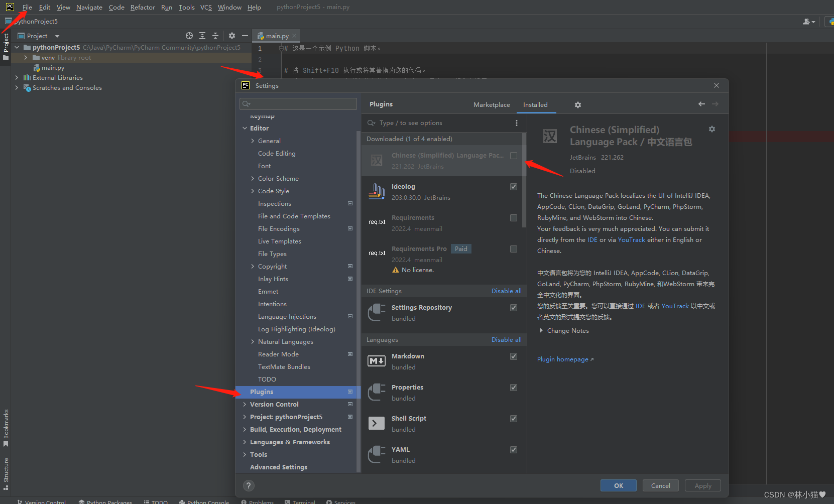Open the three-dot options menu in plugin search bar
This screenshot has width=834, height=504.
click(x=516, y=123)
